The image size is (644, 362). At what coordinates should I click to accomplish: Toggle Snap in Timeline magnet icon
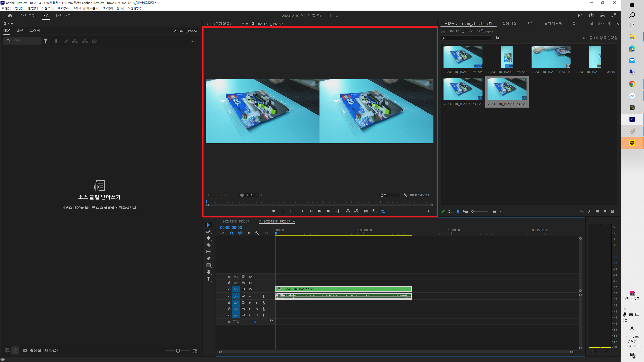231,233
